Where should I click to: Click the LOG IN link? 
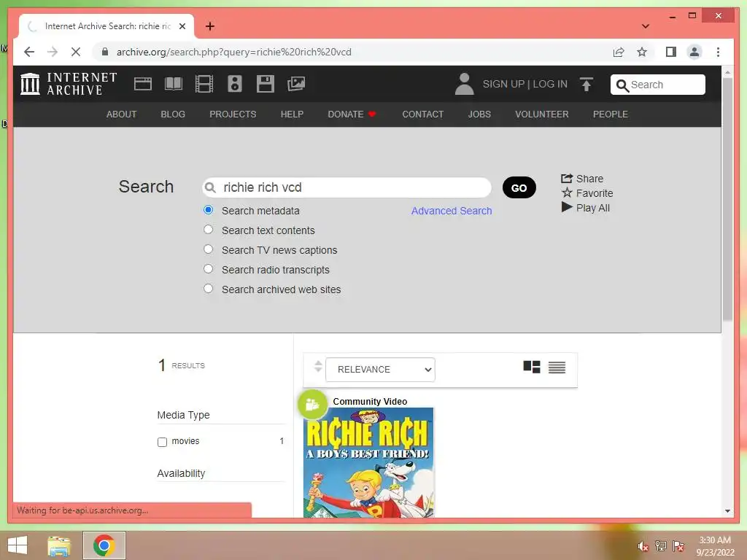click(550, 84)
